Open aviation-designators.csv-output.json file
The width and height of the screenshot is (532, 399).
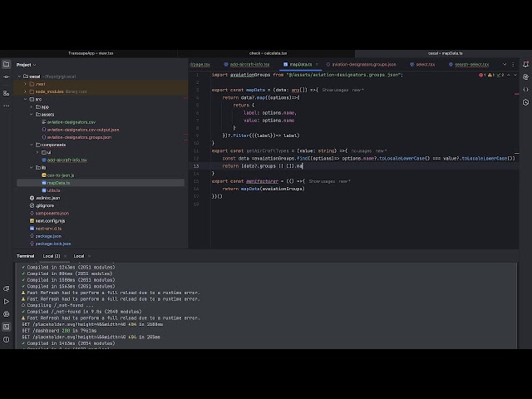coord(83,130)
